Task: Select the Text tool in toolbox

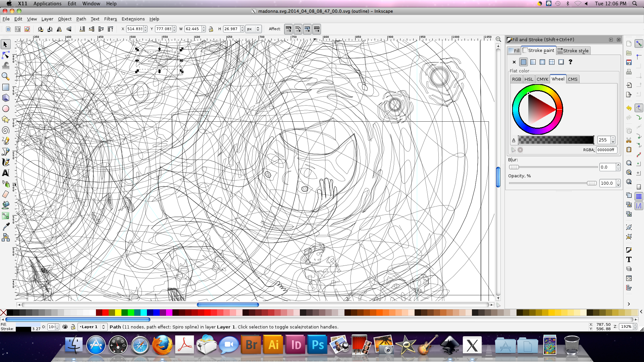Action: point(6,173)
